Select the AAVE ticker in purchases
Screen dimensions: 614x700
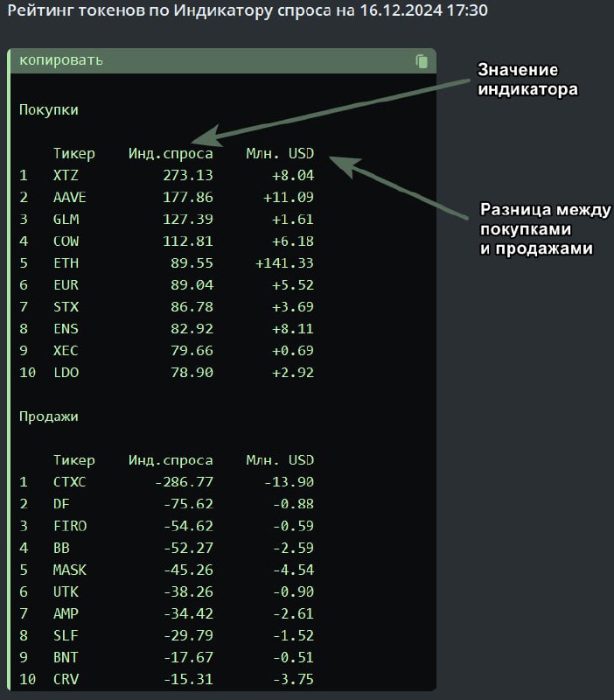click(x=70, y=197)
